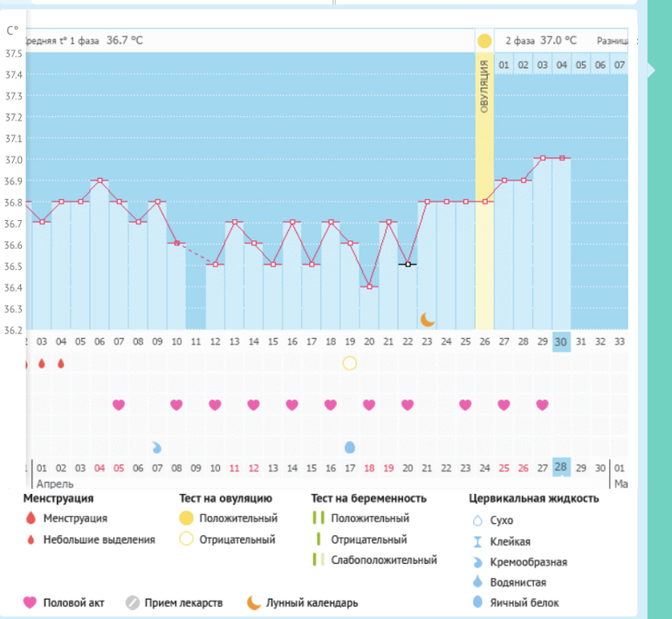Image resolution: width=672 pixels, height=619 pixels.
Task: Click the Лунный календарь legend label
Action: tap(312, 602)
